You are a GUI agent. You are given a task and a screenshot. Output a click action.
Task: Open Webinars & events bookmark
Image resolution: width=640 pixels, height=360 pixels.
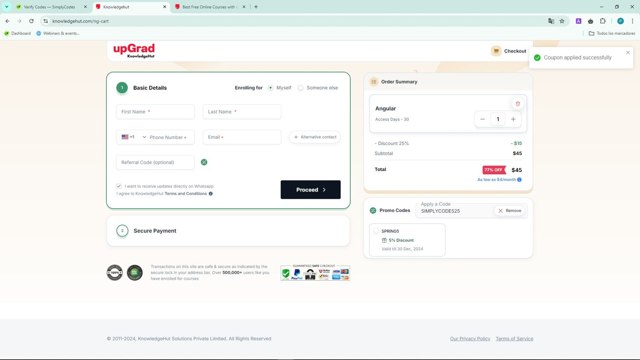pyautogui.click(x=58, y=33)
